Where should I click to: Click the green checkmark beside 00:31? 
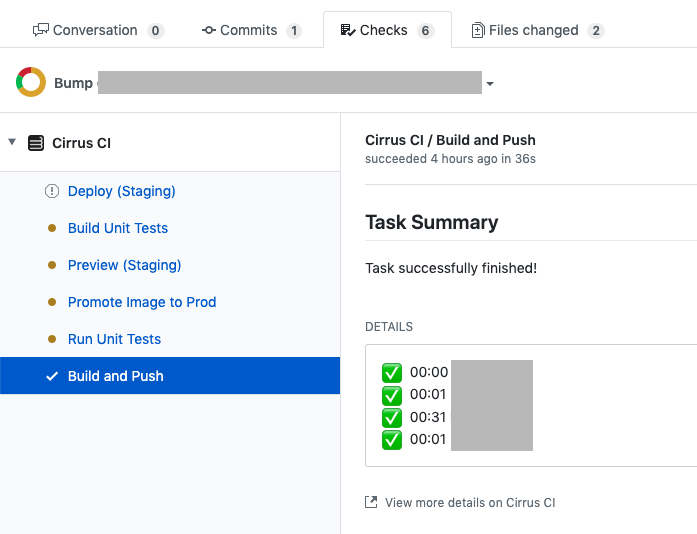392,418
